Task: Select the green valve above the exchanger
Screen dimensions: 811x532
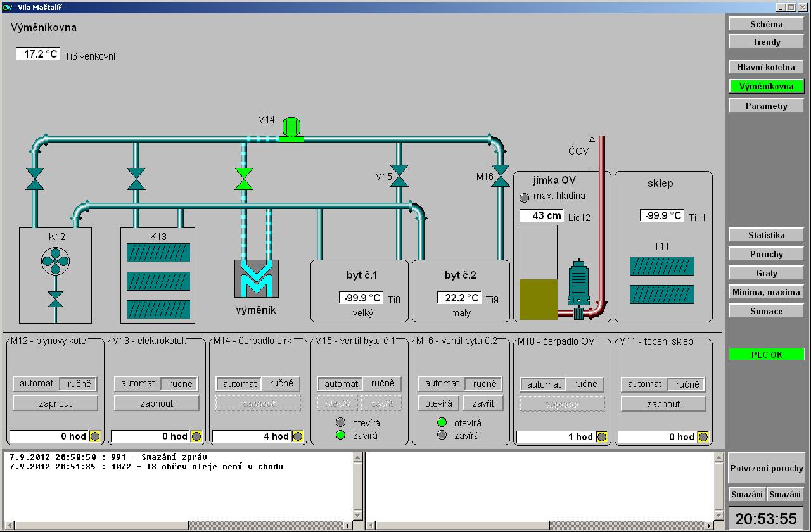Action: [243, 179]
